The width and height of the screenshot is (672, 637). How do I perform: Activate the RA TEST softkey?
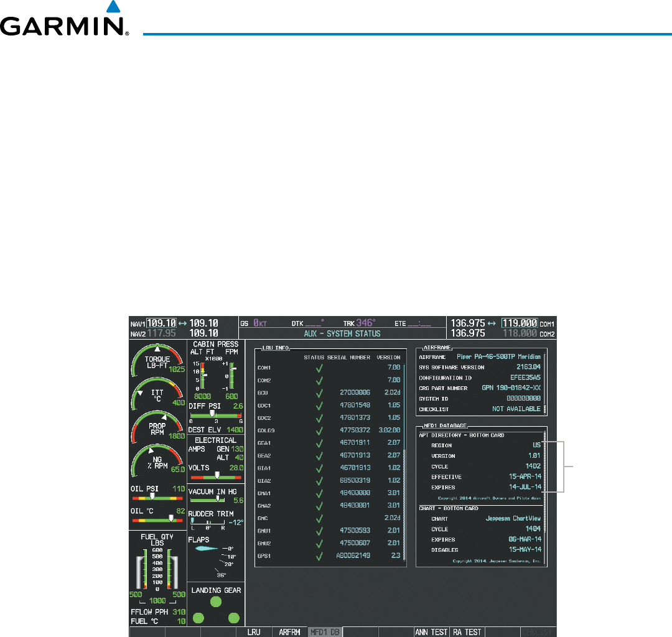point(467,632)
